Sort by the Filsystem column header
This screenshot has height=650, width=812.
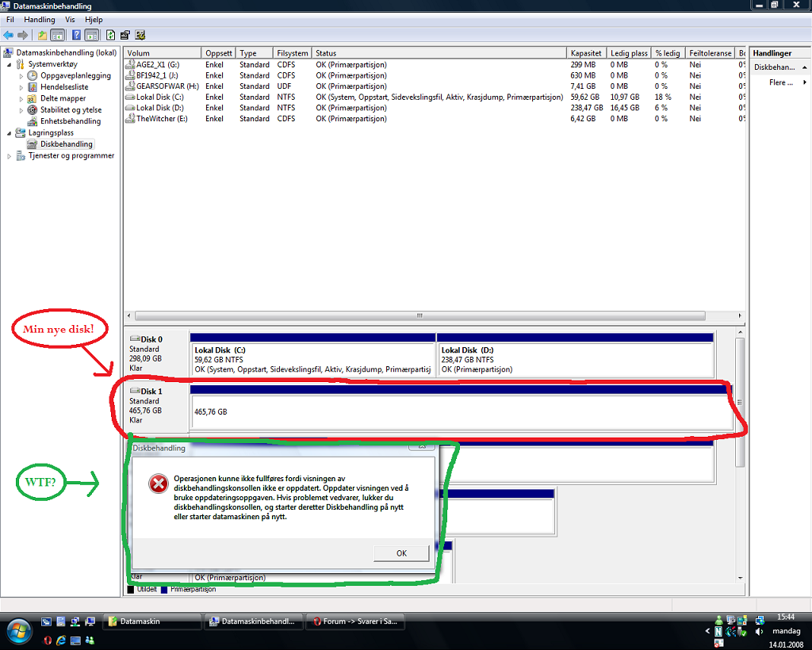click(x=293, y=53)
